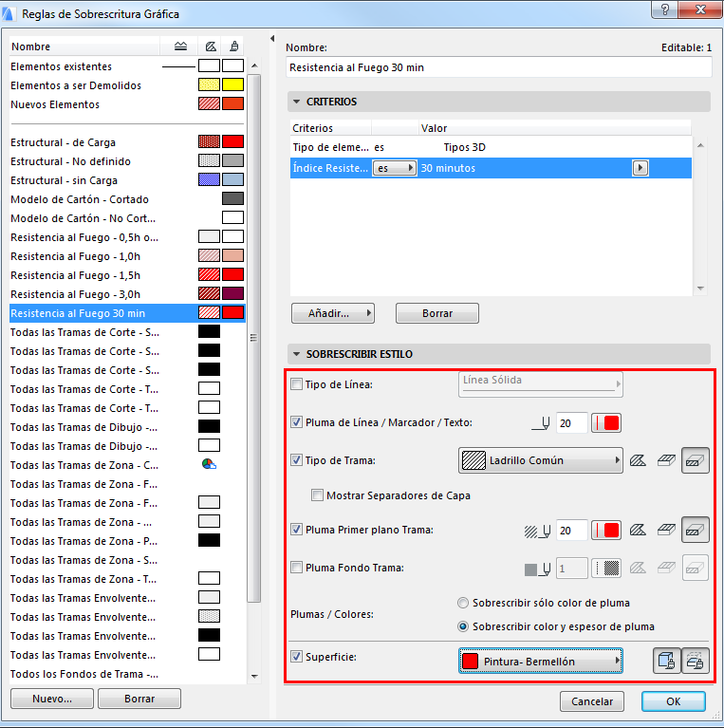Enable the Pluma Fondo Trama checkbox

click(296, 568)
